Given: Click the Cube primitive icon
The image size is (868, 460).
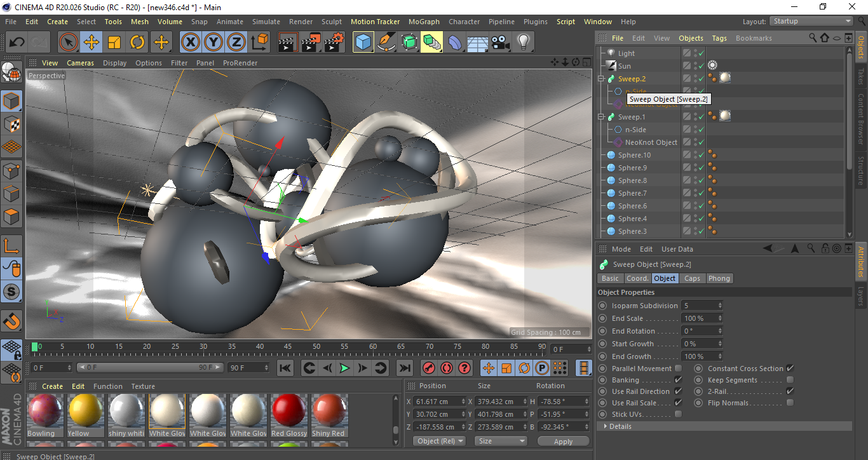Looking at the screenshot, I should (x=363, y=43).
